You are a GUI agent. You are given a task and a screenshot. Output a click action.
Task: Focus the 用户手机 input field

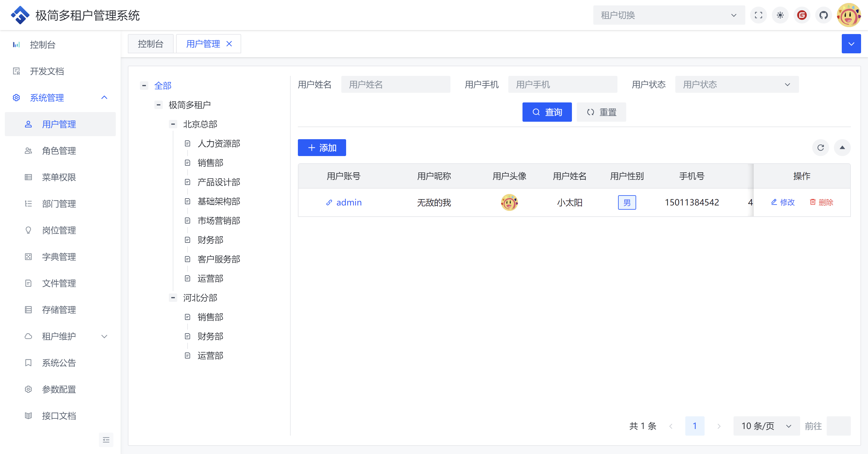point(562,85)
